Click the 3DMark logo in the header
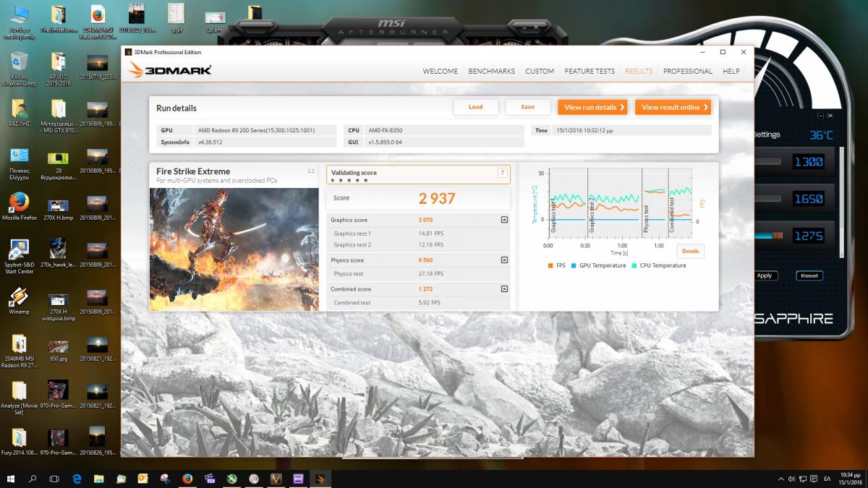This screenshot has width=868, height=488. pyautogui.click(x=170, y=70)
